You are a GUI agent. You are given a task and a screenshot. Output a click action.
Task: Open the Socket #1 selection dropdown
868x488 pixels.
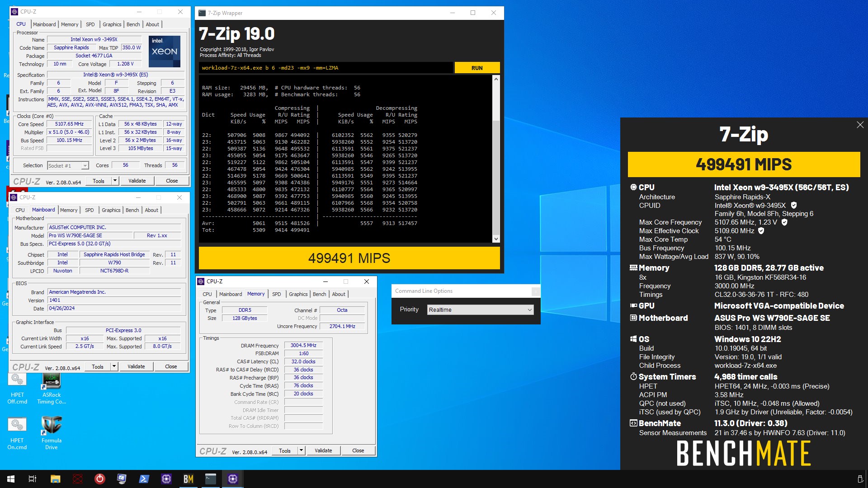point(68,166)
